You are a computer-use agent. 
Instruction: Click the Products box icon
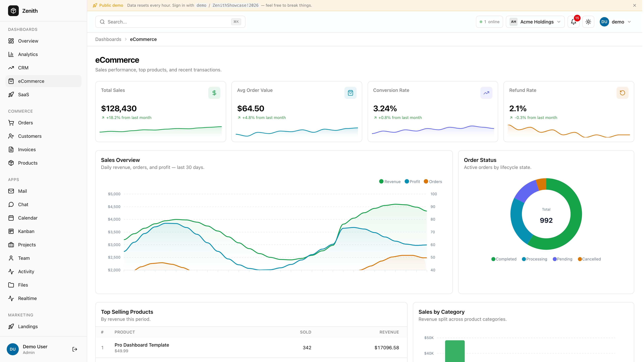(x=11, y=163)
